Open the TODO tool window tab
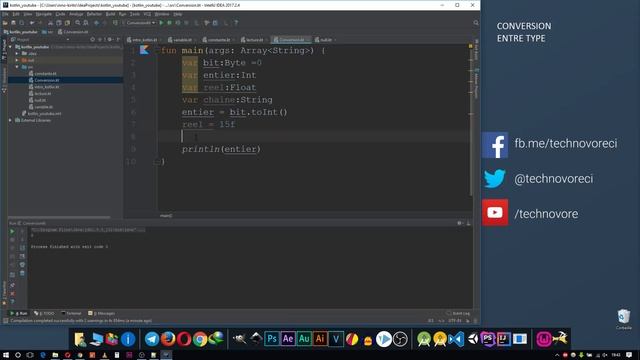 [44, 313]
